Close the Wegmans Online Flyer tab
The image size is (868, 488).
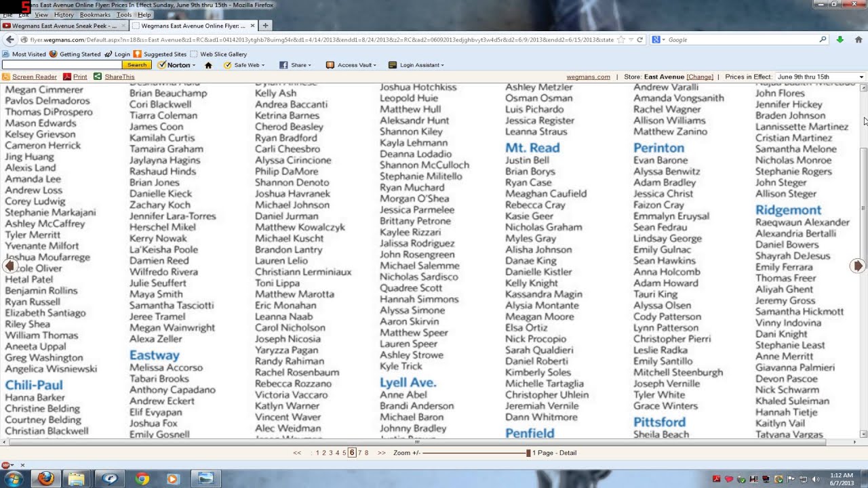pyautogui.click(x=252, y=26)
